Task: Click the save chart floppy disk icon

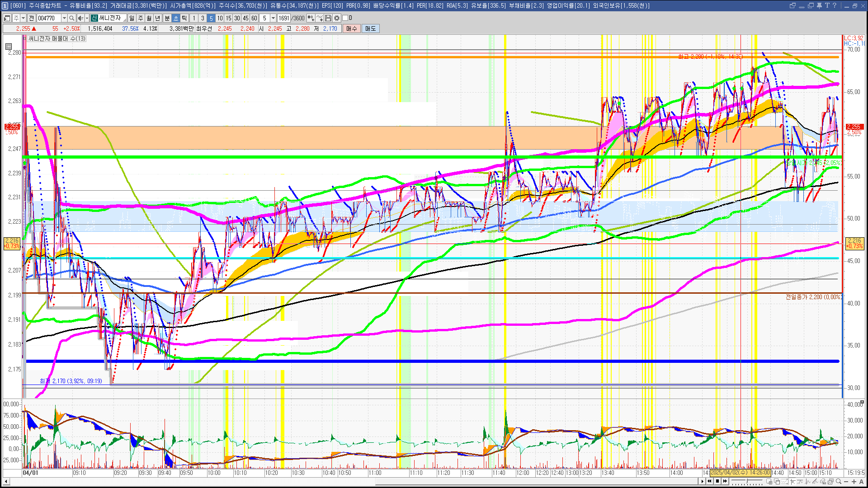Action: [x=328, y=18]
